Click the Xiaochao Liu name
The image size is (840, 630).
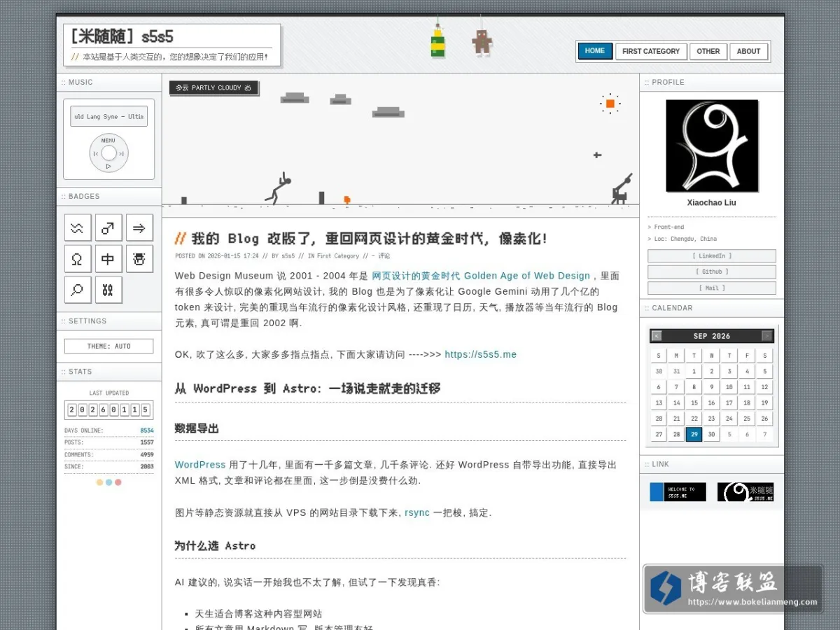point(711,203)
